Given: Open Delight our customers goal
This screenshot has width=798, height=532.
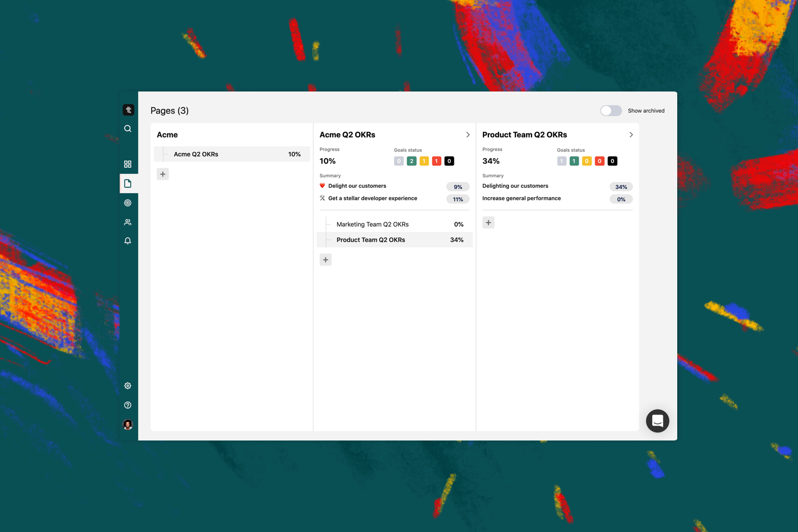Looking at the screenshot, I should tap(357, 186).
